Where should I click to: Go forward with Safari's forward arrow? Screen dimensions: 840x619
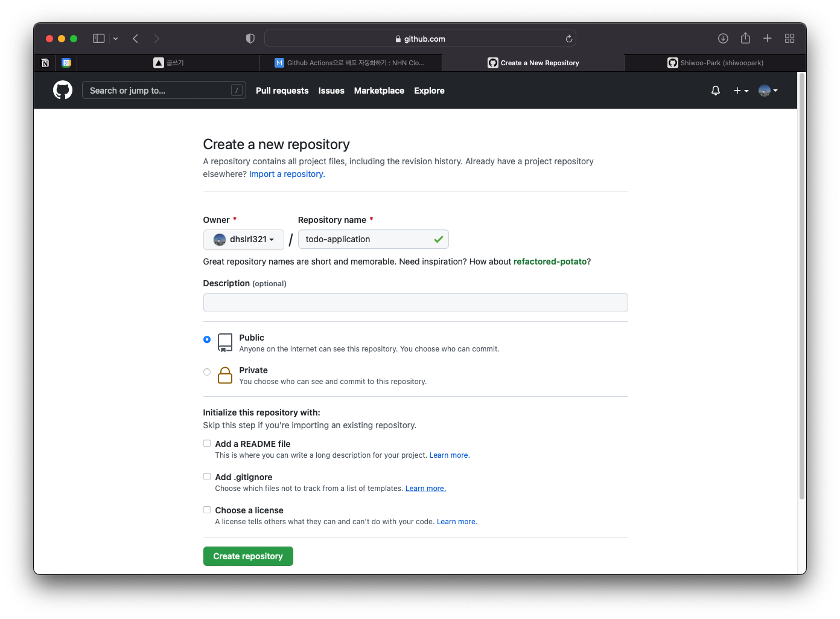(157, 39)
